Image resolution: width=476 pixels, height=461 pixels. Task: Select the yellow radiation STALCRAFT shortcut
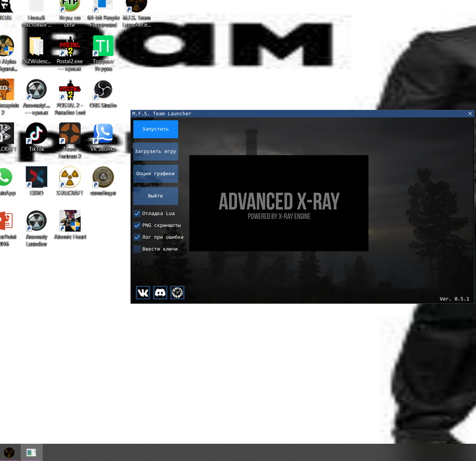click(70, 181)
